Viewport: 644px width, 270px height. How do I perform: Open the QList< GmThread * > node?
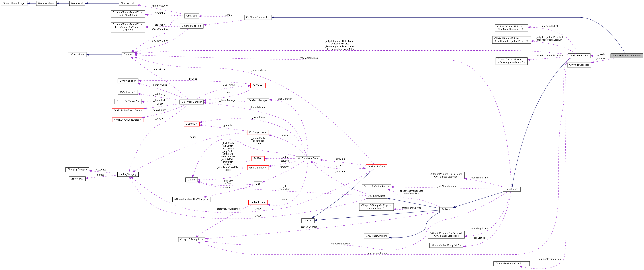tap(128, 101)
